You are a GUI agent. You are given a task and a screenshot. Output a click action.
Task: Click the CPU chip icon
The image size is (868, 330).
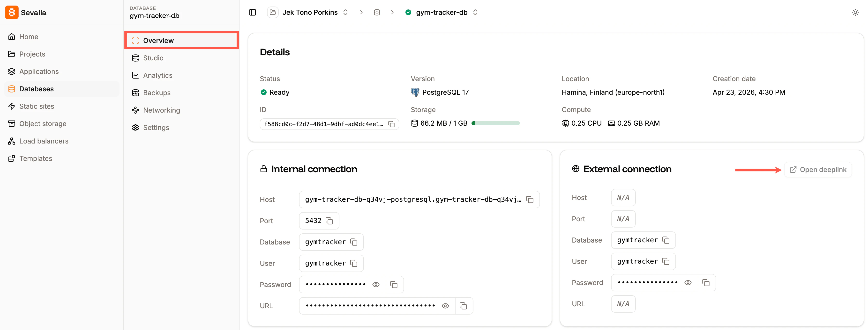(x=565, y=123)
